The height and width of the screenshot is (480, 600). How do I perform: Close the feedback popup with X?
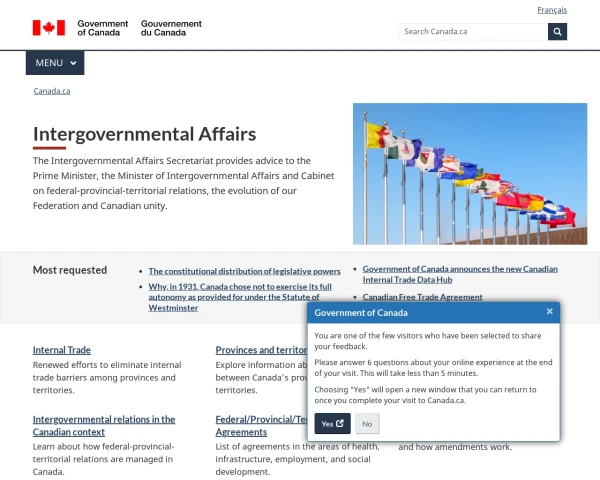tap(549, 312)
